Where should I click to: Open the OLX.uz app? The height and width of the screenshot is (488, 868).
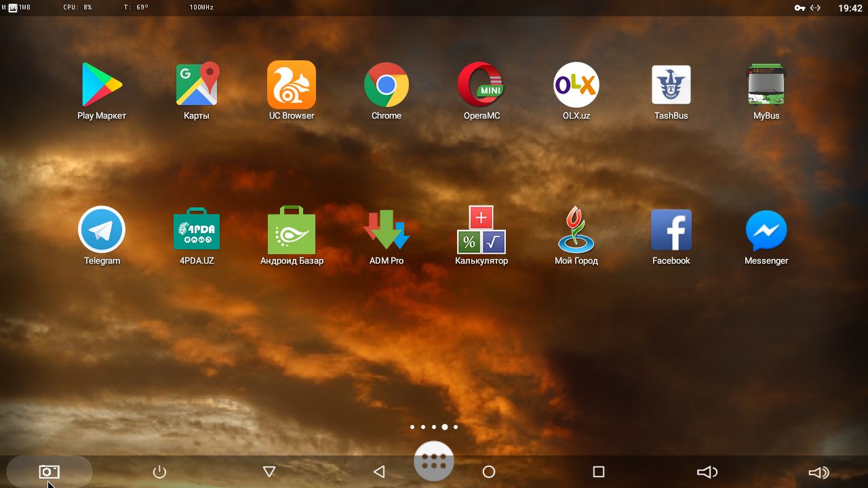tap(576, 85)
